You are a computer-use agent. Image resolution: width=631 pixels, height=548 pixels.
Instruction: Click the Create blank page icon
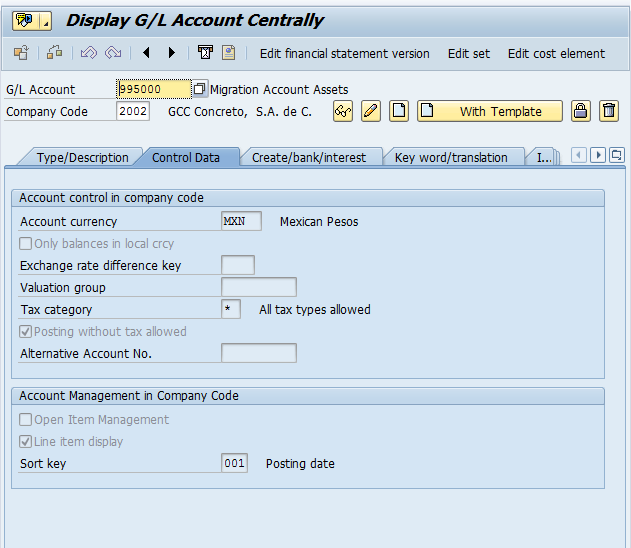coord(399,111)
